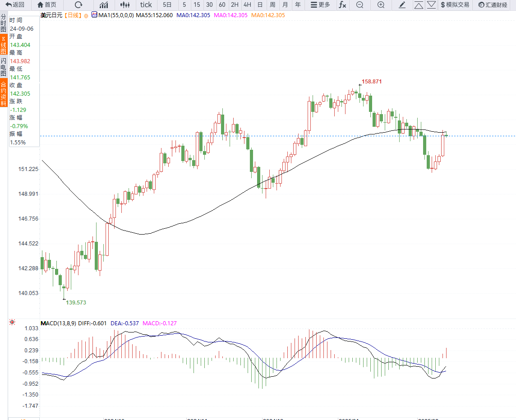
Task: Switch to 分时图 side tab
Action: 4,23
